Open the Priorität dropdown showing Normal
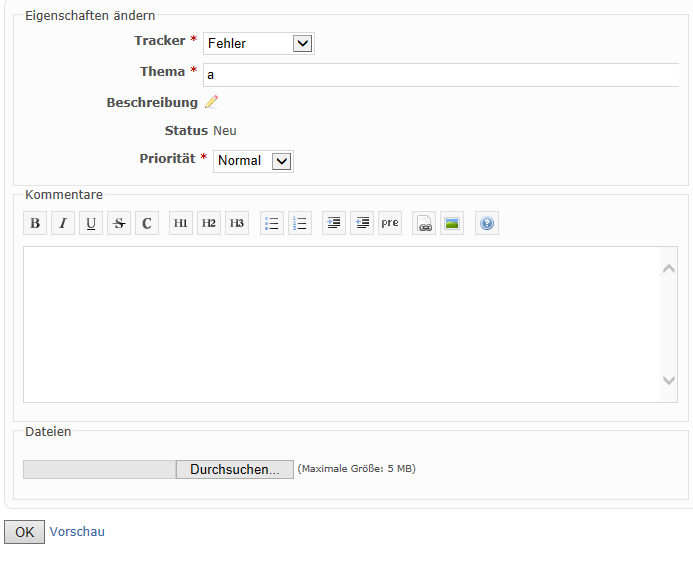This screenshot has height=562, width=693. (253, 161)
